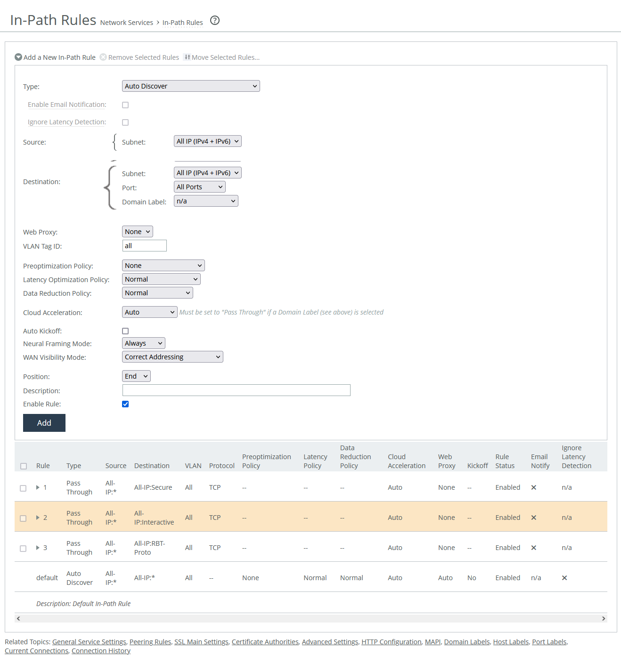This screenshot has width=621, height=672.
Task: Toggle the select-all rules header checkbox
Action: 24,466
